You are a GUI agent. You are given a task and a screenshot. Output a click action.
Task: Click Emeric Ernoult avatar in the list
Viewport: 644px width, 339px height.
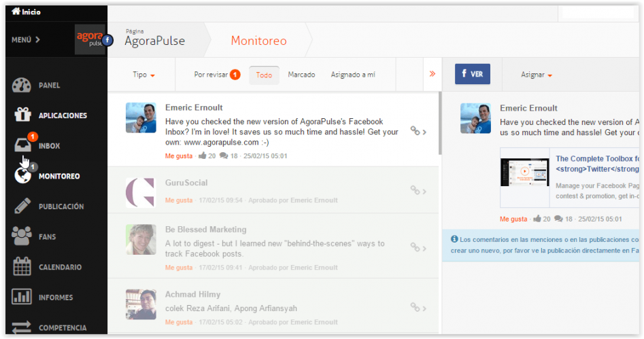(141, 118)
